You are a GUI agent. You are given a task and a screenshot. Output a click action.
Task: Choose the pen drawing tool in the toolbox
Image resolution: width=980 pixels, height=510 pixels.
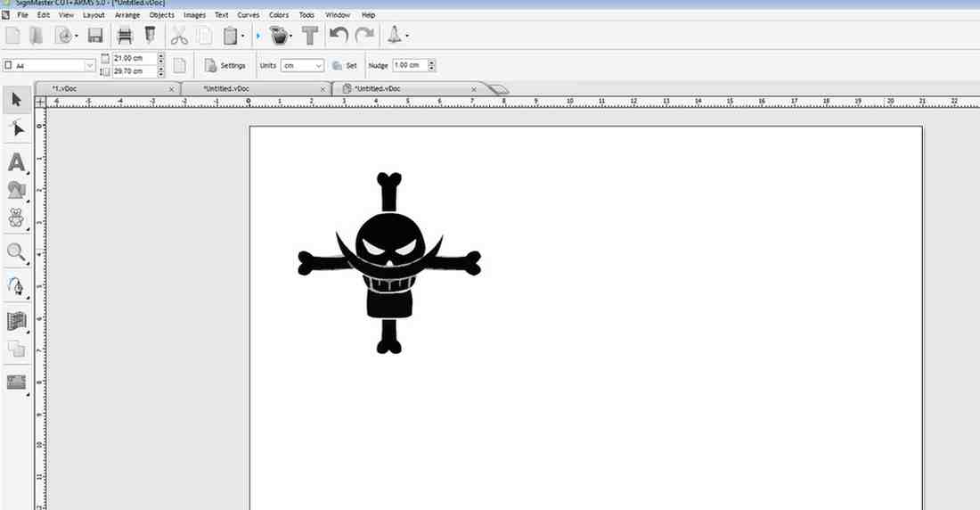[x=17, y=286]
